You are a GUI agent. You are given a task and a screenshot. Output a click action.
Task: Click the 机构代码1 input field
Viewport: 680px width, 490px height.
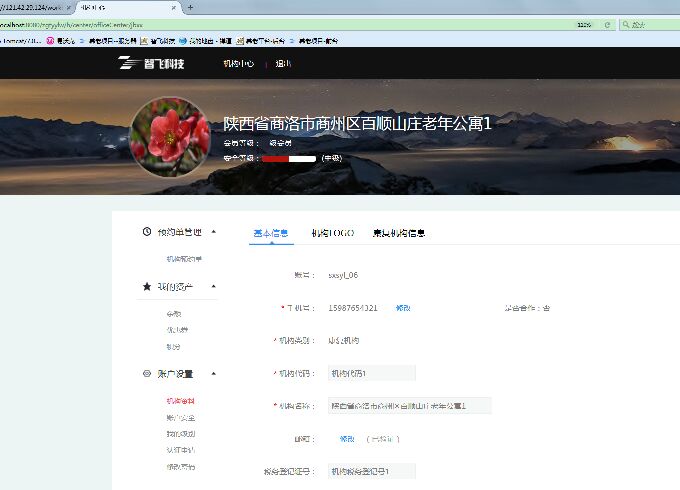[x=371, y=373]
